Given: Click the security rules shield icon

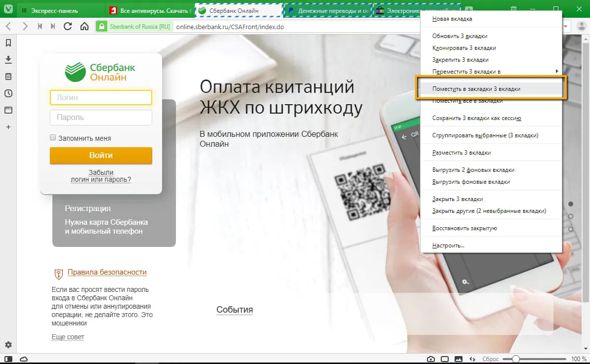Looking at the screenshot, I should click(x=59, y=274).
